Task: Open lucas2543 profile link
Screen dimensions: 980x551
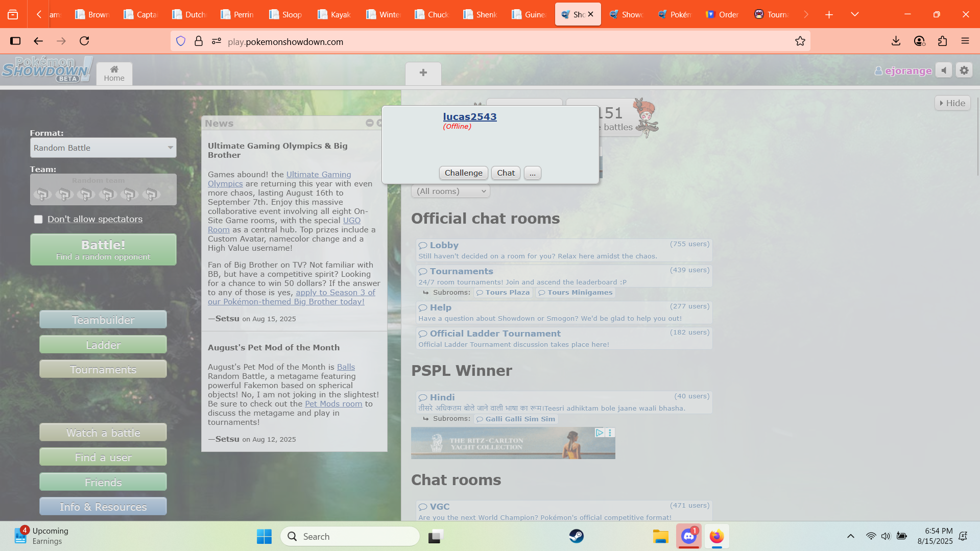Action: coord(470,116)
